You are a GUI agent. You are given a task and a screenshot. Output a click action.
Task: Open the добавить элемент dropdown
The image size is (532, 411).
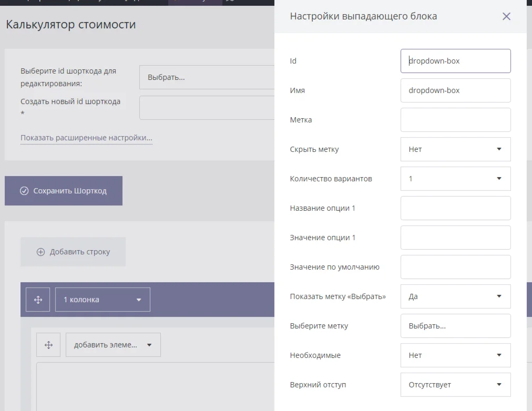(x=113, y=345)
